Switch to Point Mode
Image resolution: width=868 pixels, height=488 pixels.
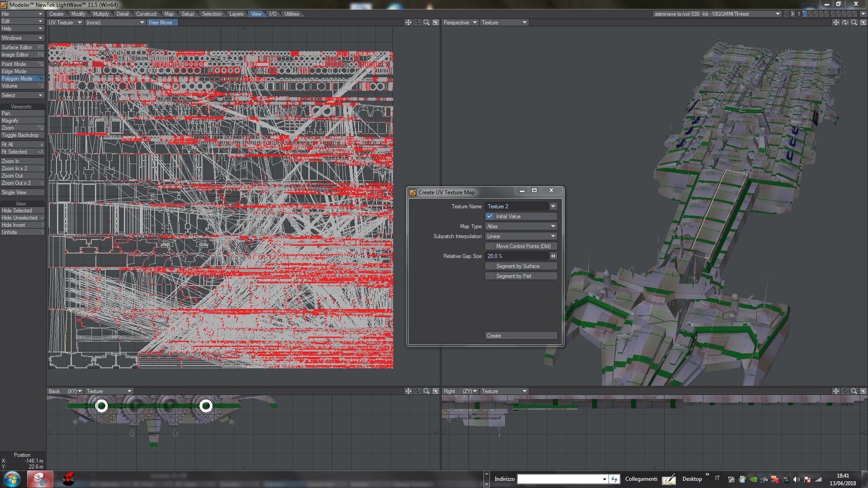22,64
